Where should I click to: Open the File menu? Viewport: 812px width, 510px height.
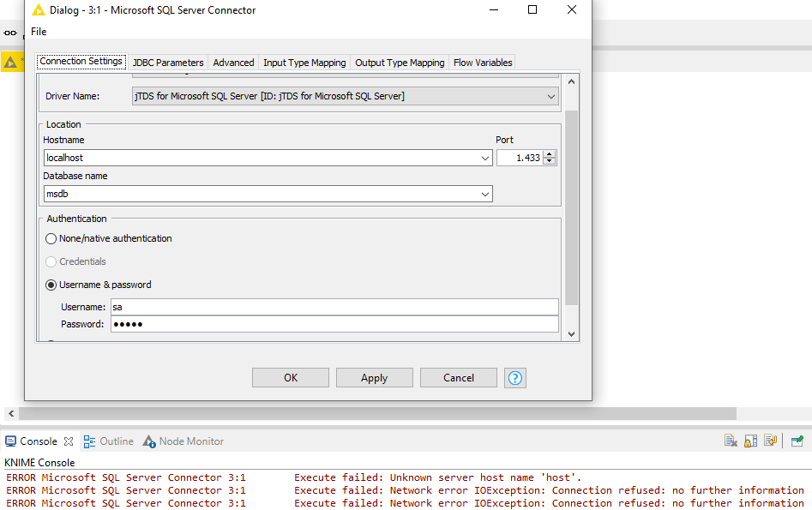click(39, 32)
